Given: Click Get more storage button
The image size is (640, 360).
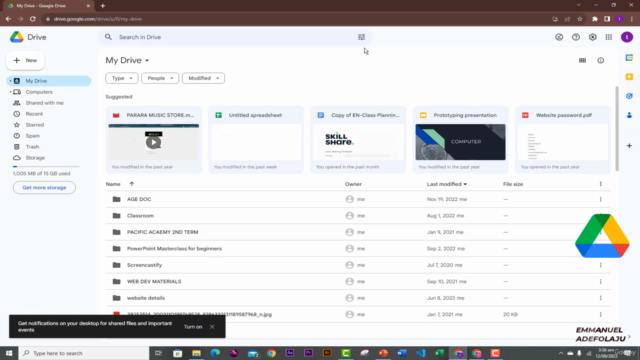Looking at the screenshot, I should point(44,188).
